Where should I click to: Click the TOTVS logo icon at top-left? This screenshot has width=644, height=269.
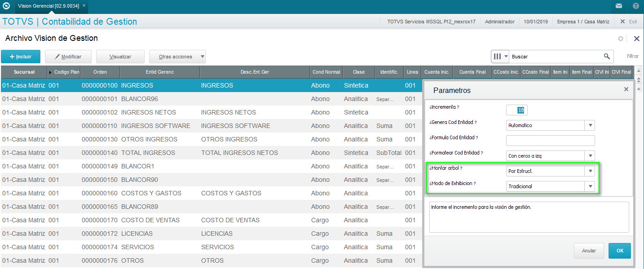tap(6, 7)
